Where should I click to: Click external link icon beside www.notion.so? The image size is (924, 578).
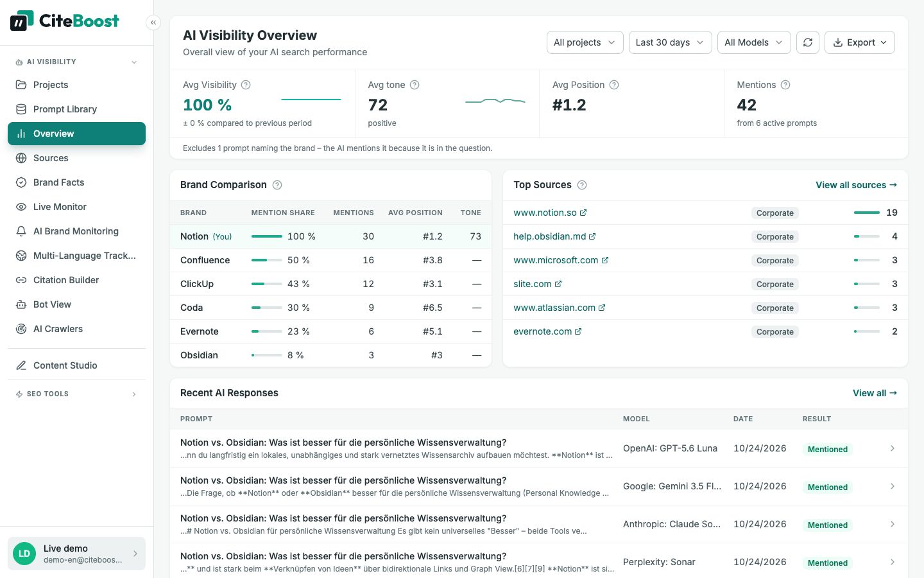583,213
